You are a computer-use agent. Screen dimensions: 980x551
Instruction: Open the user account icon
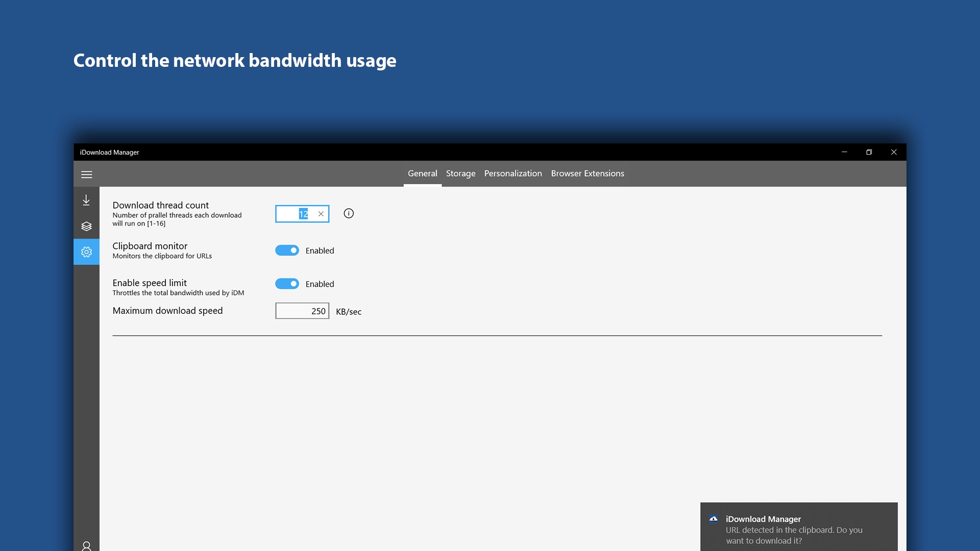click(86, 546)
